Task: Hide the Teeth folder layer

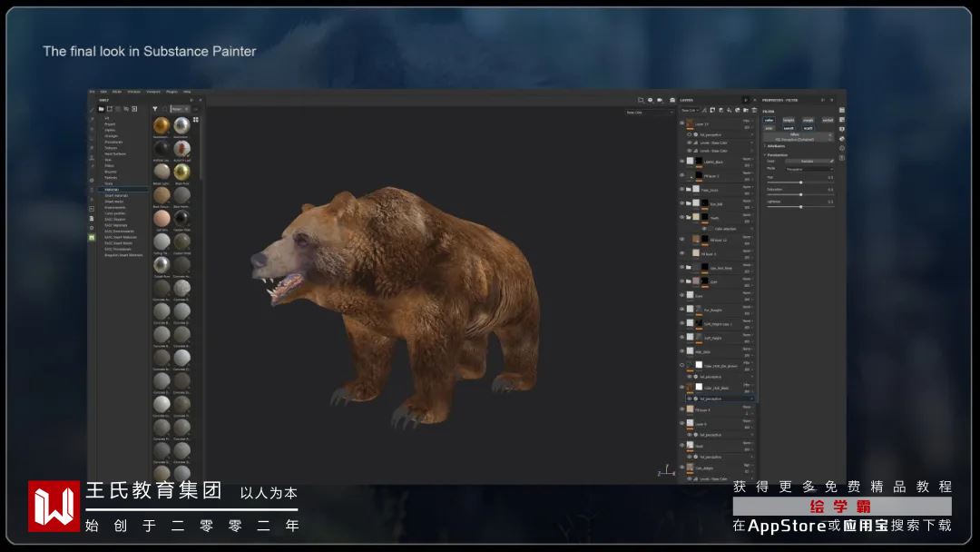Action: coord(681,217)
